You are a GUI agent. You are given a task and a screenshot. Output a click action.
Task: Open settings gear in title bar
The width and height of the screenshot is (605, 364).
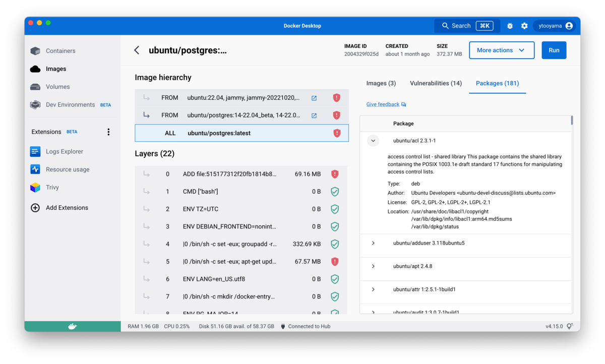[x=524, y=26]
